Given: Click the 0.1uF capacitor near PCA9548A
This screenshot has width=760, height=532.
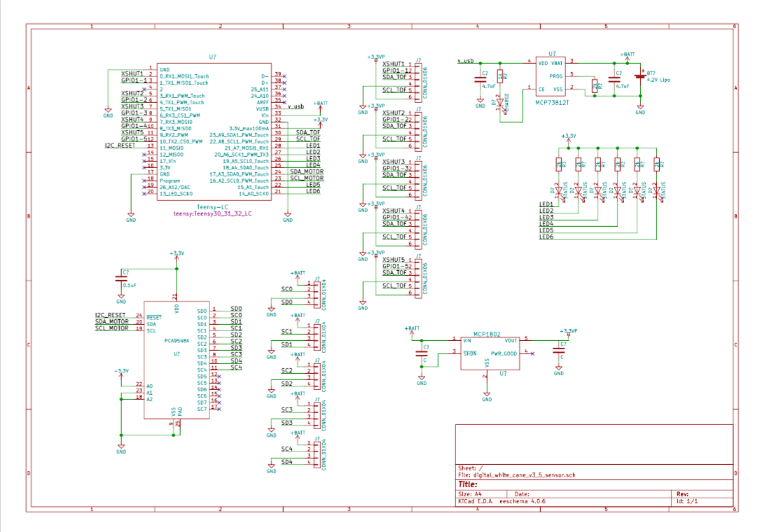Looking at the screenshot, I should [121, 279].
